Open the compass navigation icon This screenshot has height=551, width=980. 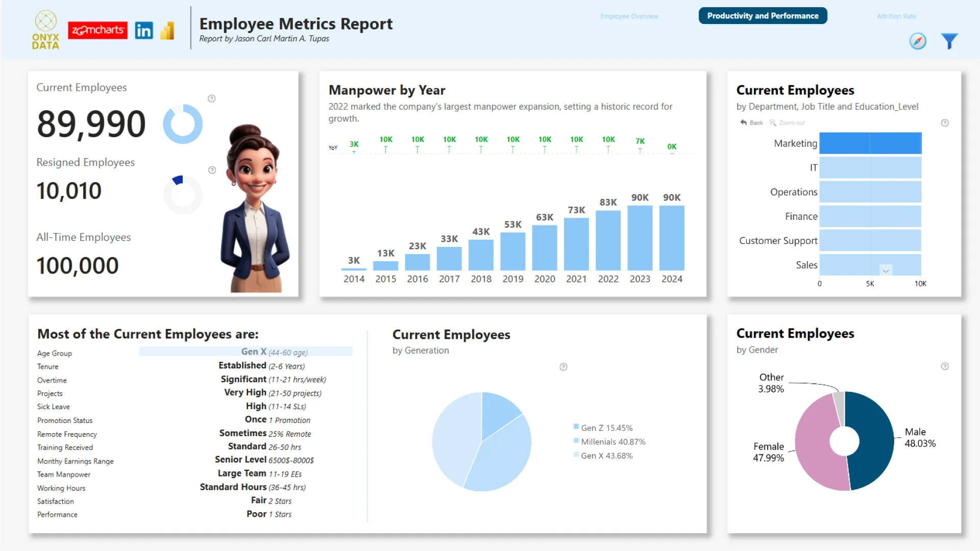tap(918, 41)
